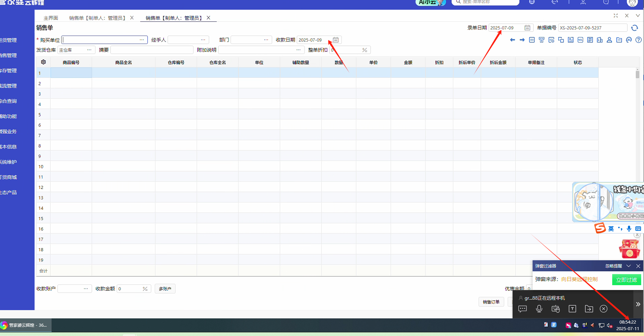The image size is (644, 336).
Task: Open 经手人 selection ellipsis
Action: (203, 40)
